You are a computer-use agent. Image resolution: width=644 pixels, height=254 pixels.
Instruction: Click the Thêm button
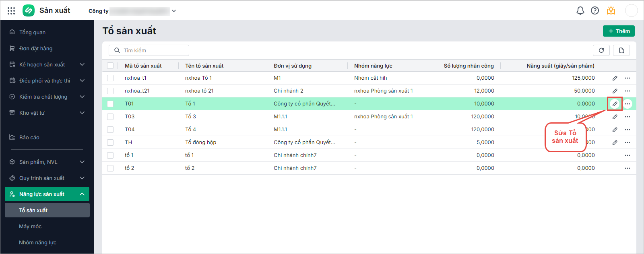tap(619, 31)
